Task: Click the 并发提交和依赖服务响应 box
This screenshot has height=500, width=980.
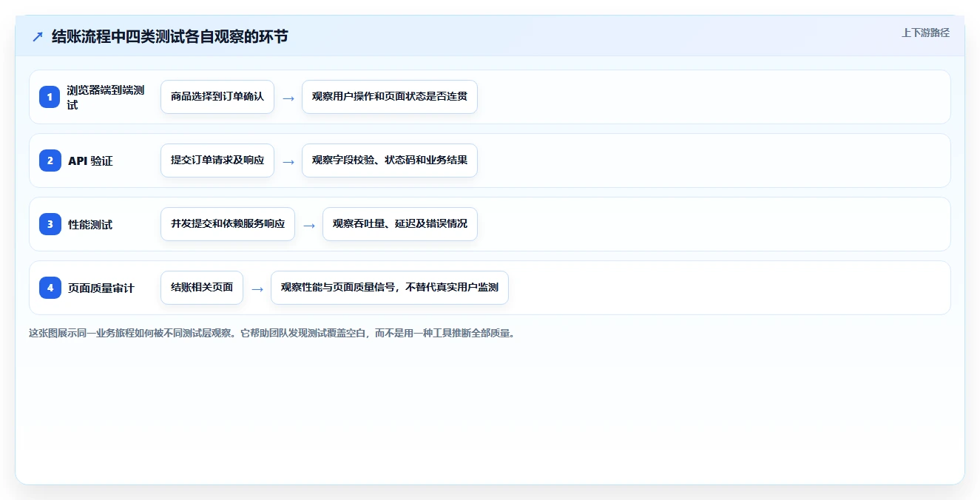Action: click(x=228, y=224)
